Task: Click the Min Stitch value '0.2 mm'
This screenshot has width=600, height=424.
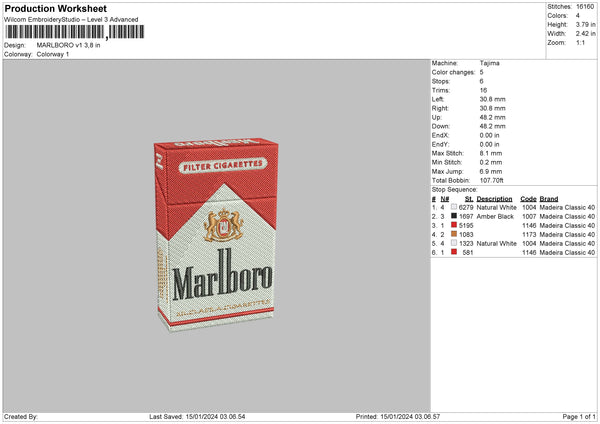Action: 491,162
